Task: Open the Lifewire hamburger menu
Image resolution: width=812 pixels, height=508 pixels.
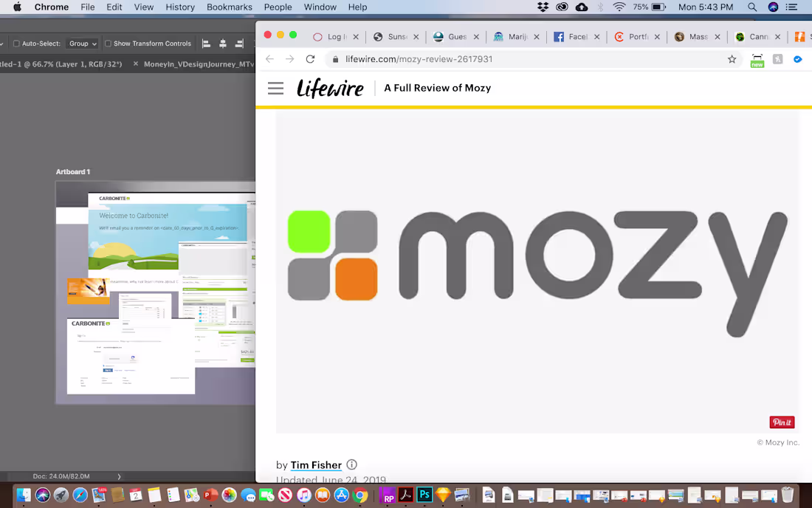Action: 275,88
